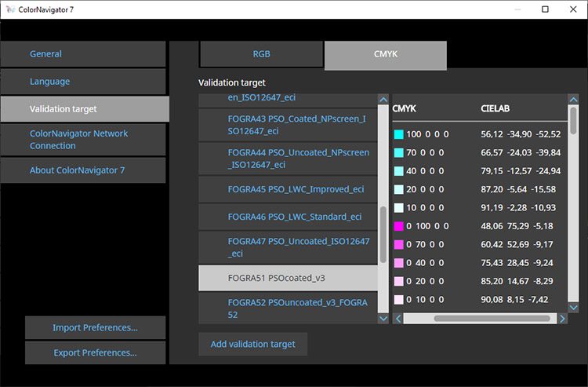
Task: Click the CIELAB column header
Action: [495, 109]
